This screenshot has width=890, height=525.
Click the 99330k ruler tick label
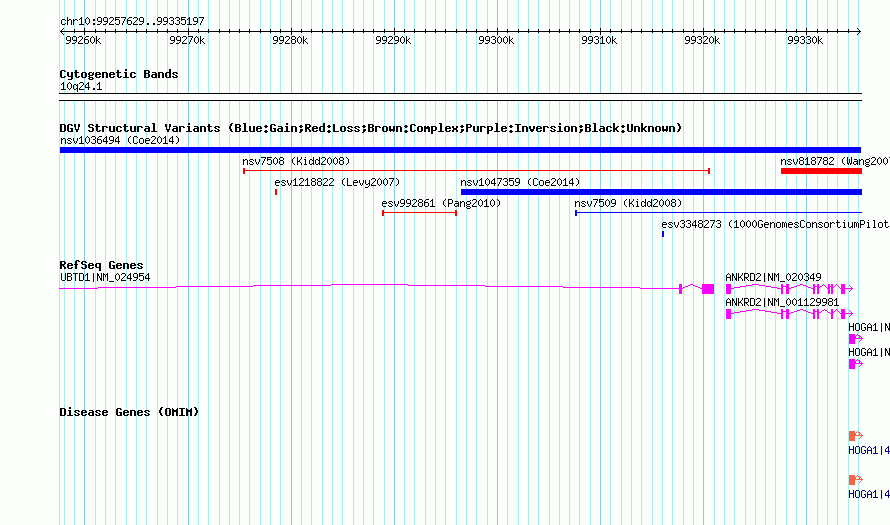805,40
